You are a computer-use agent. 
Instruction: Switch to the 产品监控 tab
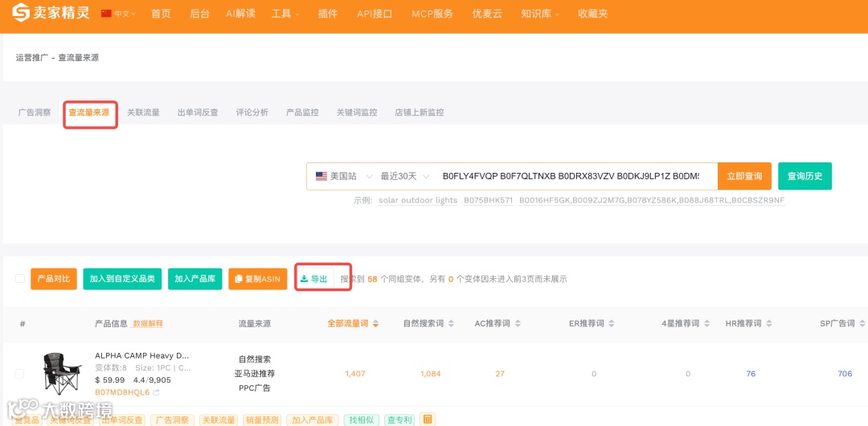pyautogui.click(x=302, y=113)
